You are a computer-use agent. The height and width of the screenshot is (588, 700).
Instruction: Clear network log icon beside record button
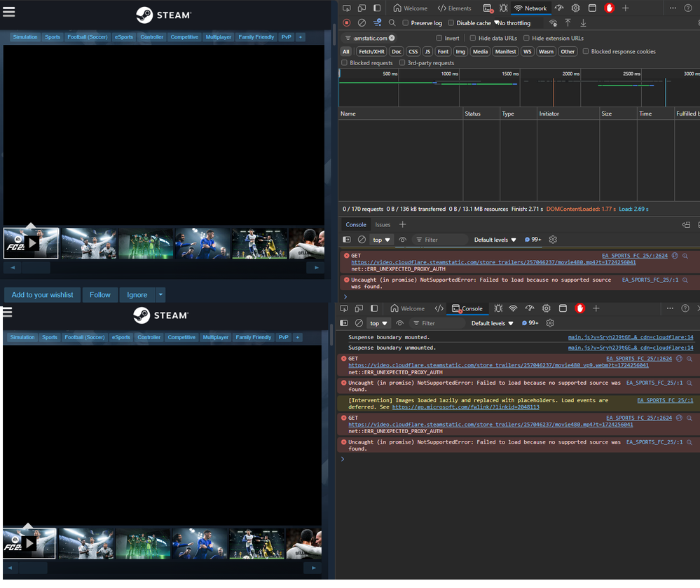coord(362,22)
